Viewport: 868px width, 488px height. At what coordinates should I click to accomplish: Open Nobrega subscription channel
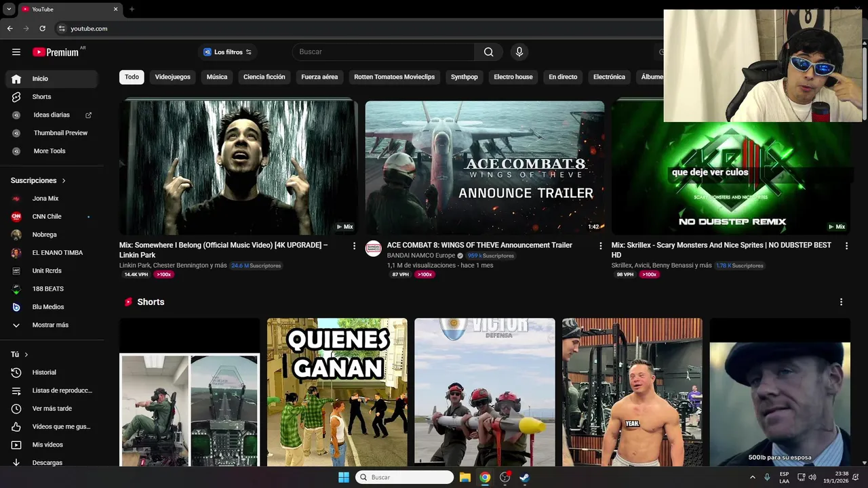click(52, 235)
